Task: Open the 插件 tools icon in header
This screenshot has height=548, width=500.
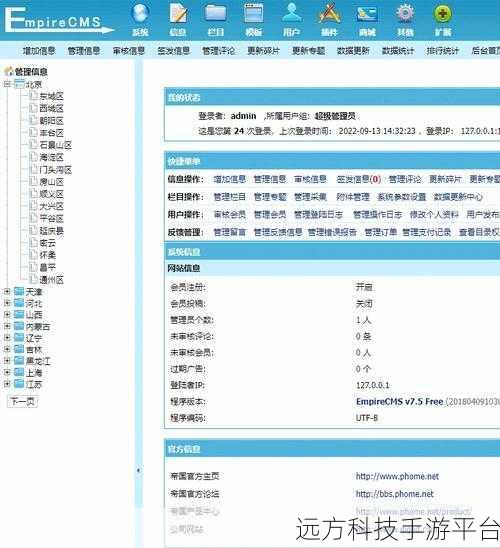Action: [x=329, y=14]
